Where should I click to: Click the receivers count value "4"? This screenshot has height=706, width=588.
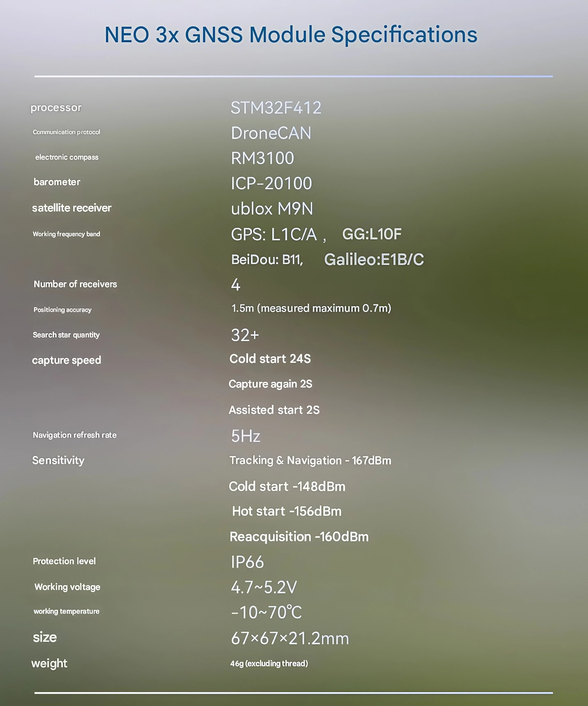pos(236,284)
